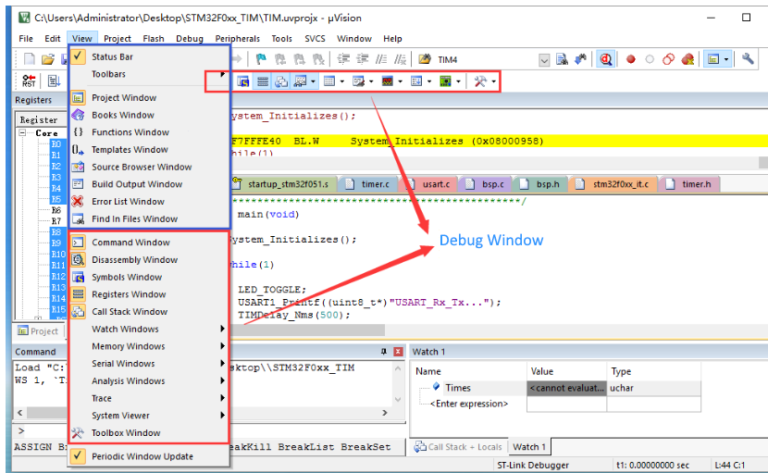Open the Symbols Window
This screenshot has height=473, width=768.
tap(126, 277)
